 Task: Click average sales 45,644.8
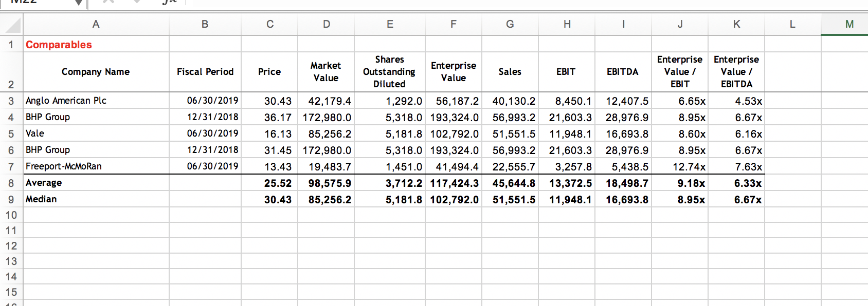(x=510, y=183)
